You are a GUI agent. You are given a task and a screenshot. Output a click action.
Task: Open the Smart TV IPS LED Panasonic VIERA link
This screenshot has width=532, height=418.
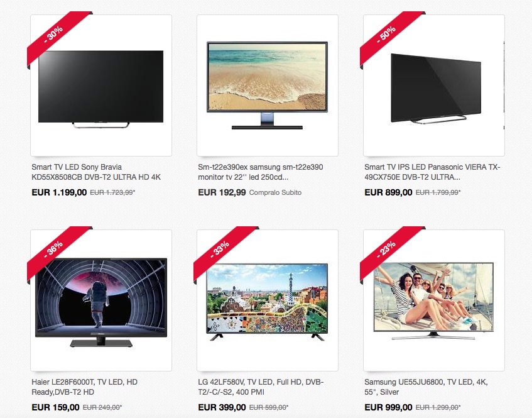[x=432, y=172]
